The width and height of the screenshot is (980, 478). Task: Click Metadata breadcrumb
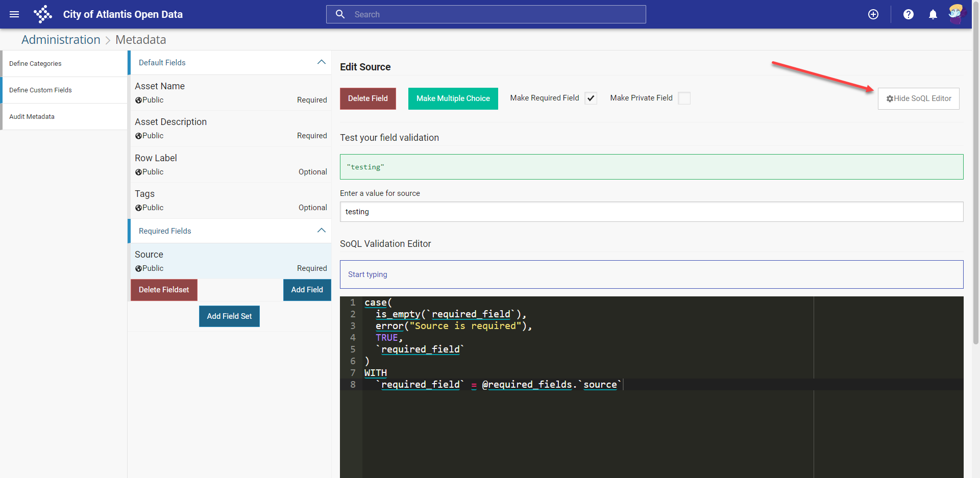(x=141, y=40)
